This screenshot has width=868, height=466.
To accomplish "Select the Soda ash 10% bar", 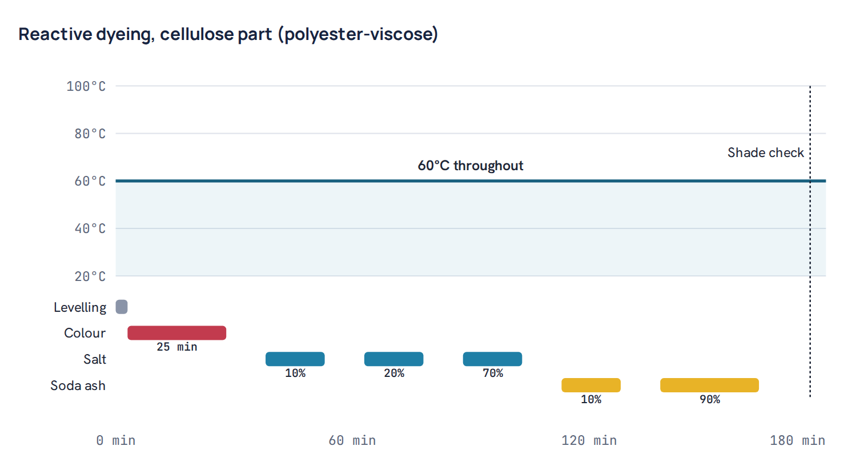I will tap(591, 385).
